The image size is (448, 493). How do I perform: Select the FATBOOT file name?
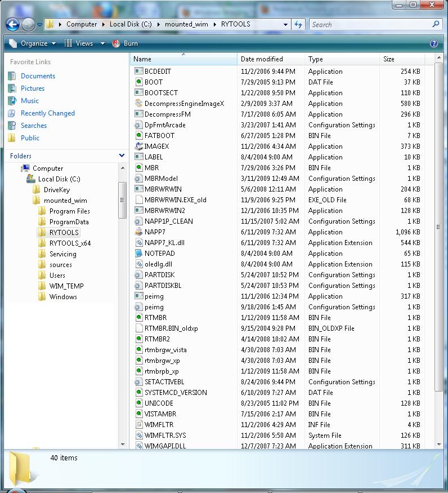[x=159, y=135]
